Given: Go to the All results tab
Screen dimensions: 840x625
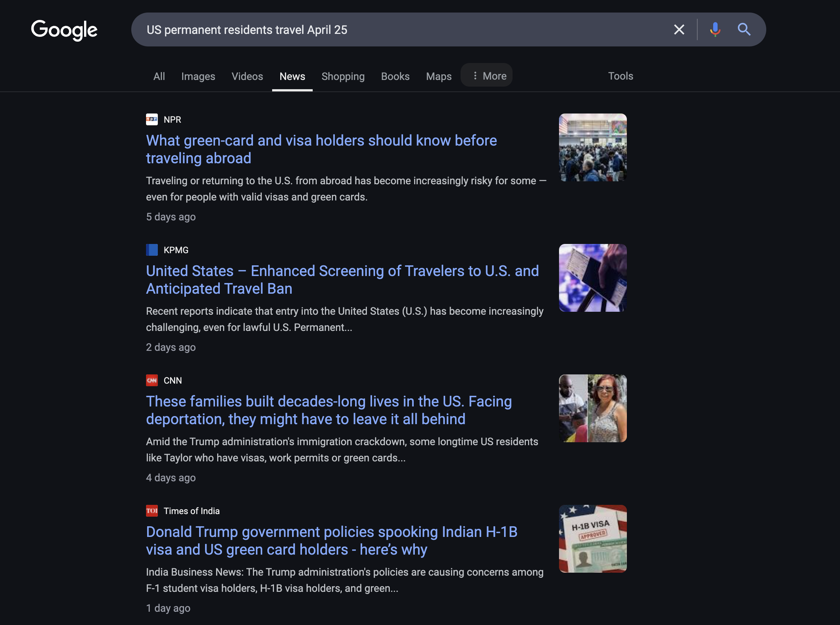Looking at the screenshot, I should [159, 76].
